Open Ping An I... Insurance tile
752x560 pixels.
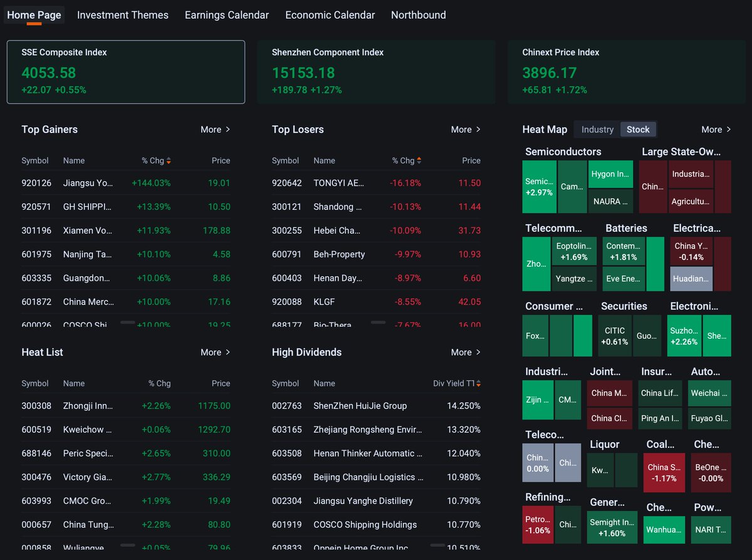click(x=659, y=418)
